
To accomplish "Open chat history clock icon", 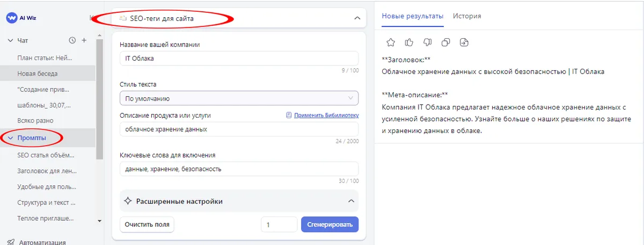I will tap(72, 40).
